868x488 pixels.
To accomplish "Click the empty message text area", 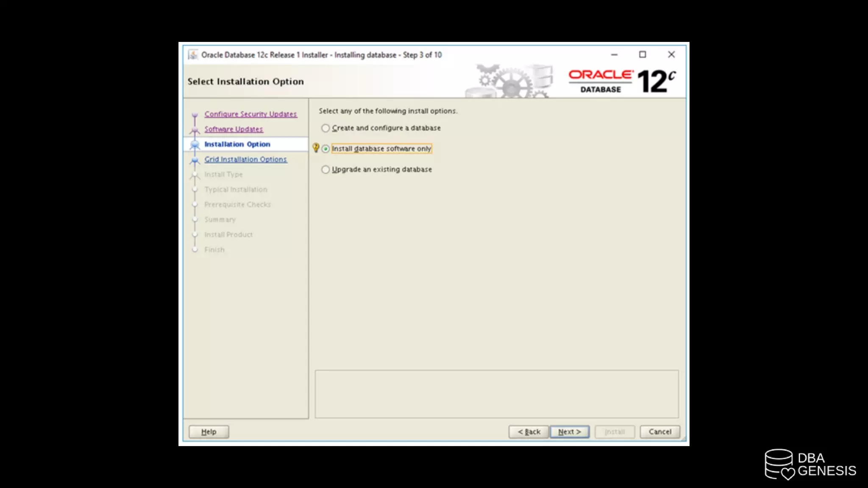I will coord(496,394).
